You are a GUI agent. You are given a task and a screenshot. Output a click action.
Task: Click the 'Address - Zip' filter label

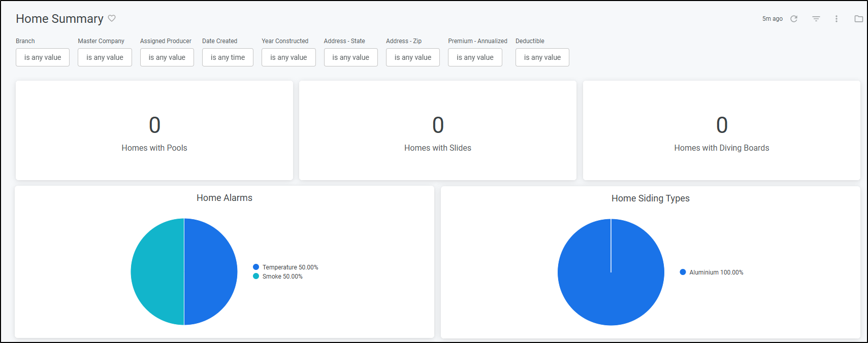click(404, 41)
